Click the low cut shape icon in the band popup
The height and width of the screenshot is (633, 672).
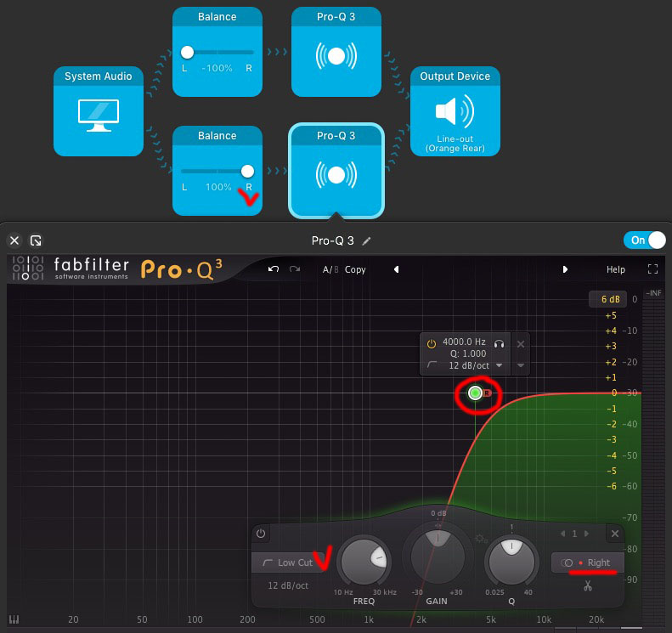tap(432, 365)
